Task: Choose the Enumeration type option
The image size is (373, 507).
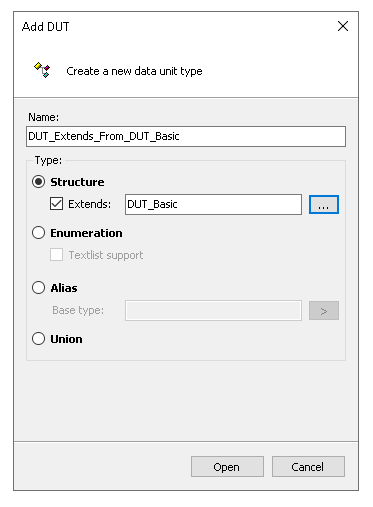Action: pyautogui.click(x=39, y=233)
